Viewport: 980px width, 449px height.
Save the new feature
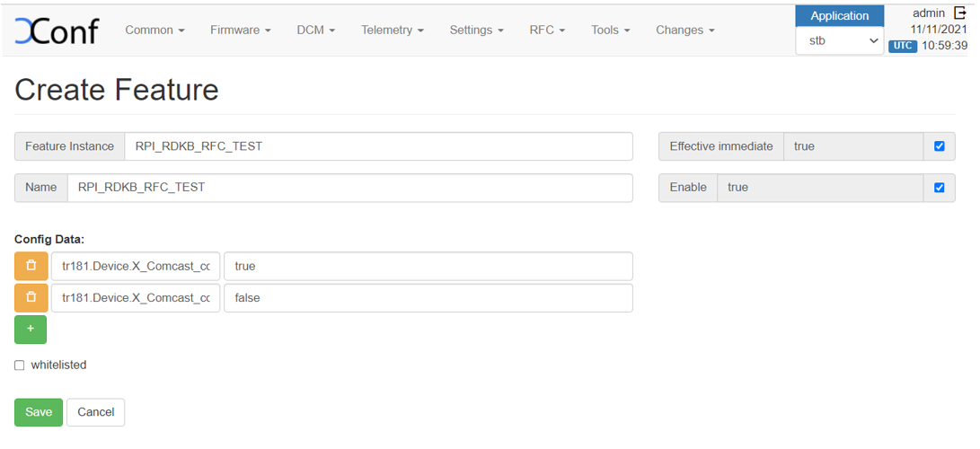[x=39, y=412]
